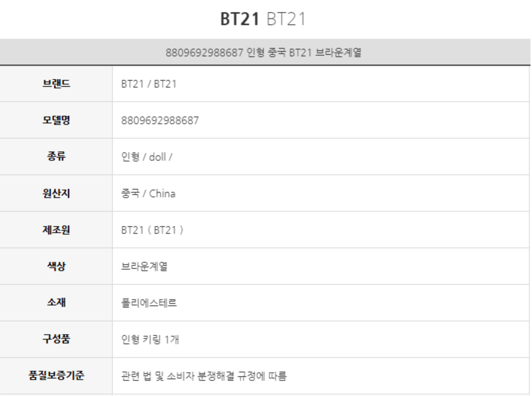Select the "인형 / doll /" type value
532x396 pixels.
pos(147,157)
